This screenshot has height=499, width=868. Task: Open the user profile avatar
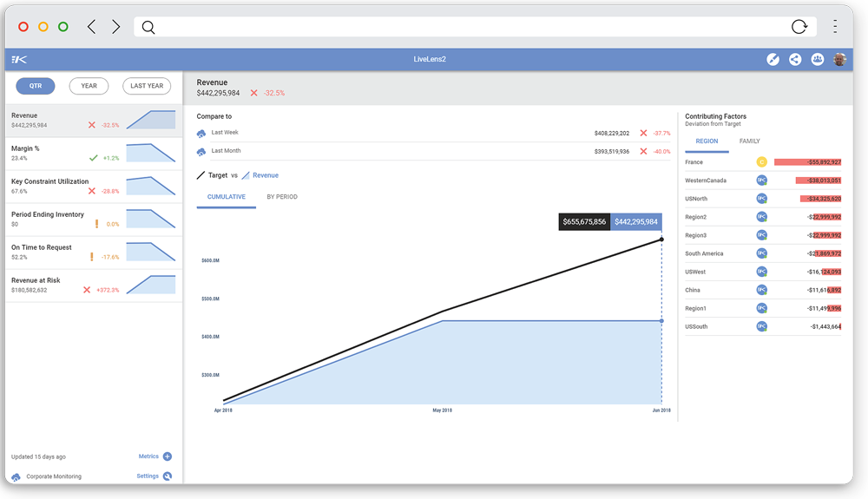(x=839, y=59)
